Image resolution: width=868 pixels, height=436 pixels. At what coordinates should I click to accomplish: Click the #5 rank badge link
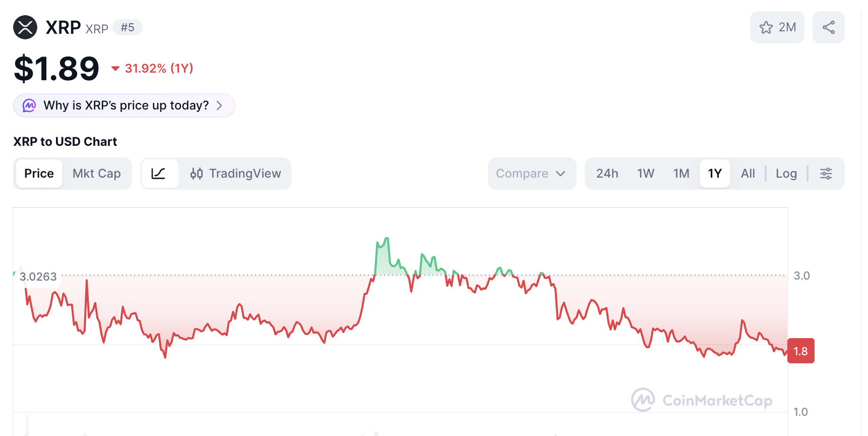coord(128,27)
